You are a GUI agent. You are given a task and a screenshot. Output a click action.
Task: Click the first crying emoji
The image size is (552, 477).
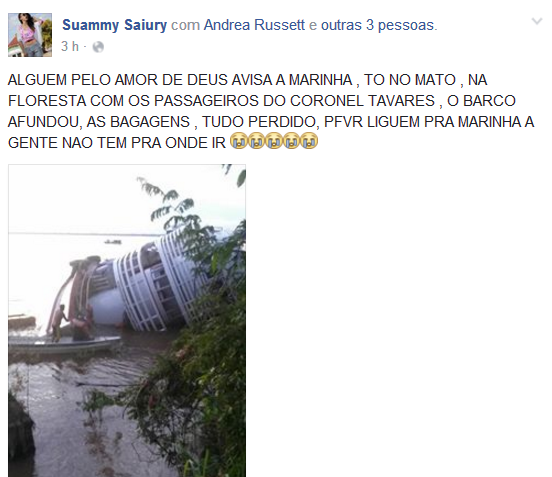point(239,141)
